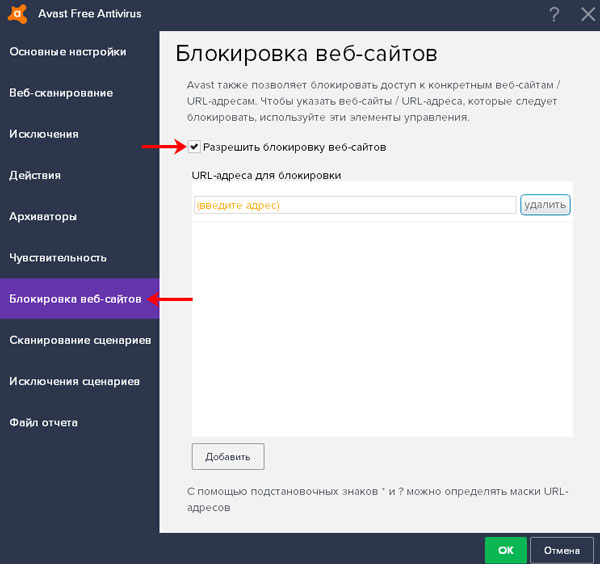Click the Добавить button
Viewport: 600px width, 564px height.
(228, 456)
